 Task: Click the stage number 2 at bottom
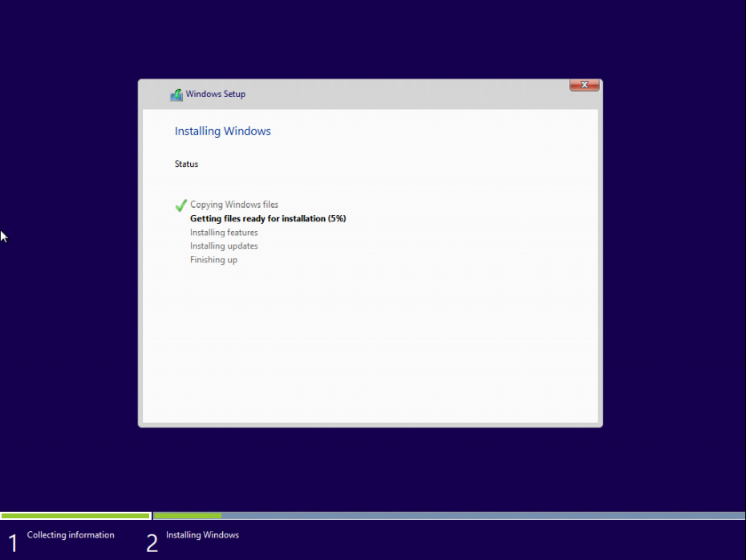pos(152,543)
